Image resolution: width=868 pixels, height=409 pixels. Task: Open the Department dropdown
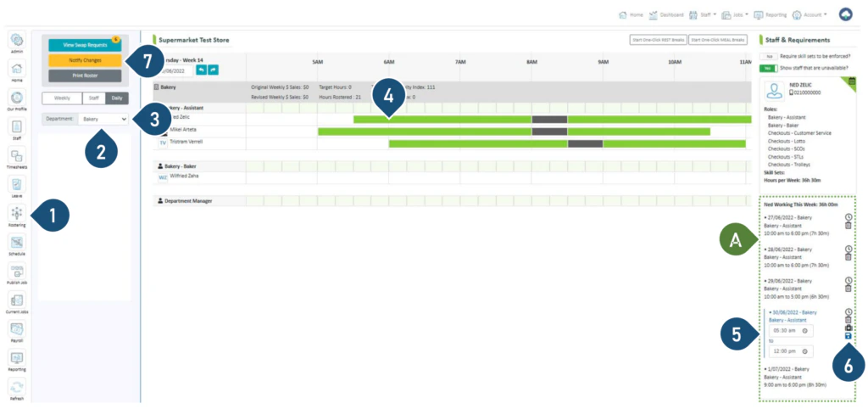point(103,119)
